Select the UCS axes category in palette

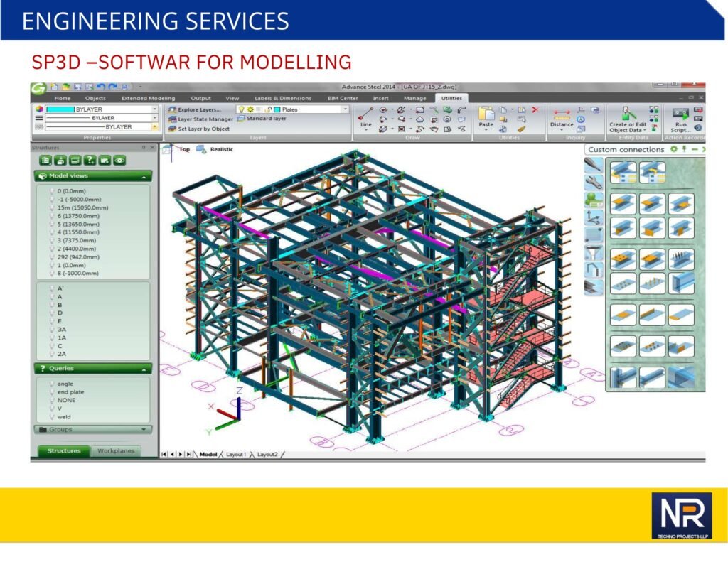pos(594,217)
